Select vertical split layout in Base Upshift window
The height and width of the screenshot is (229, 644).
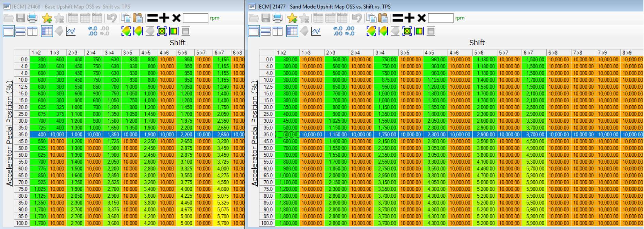pos(32,31)
